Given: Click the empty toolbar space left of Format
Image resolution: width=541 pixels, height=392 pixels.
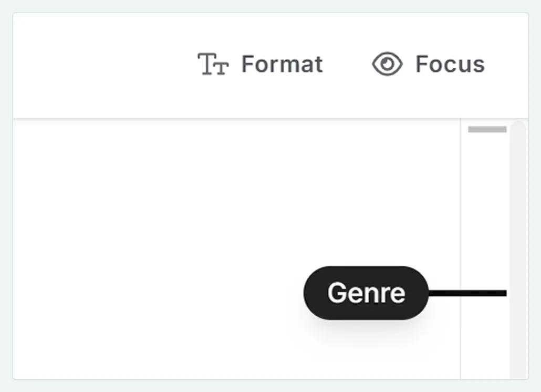Looking at the screenshot, I should 105,64.
